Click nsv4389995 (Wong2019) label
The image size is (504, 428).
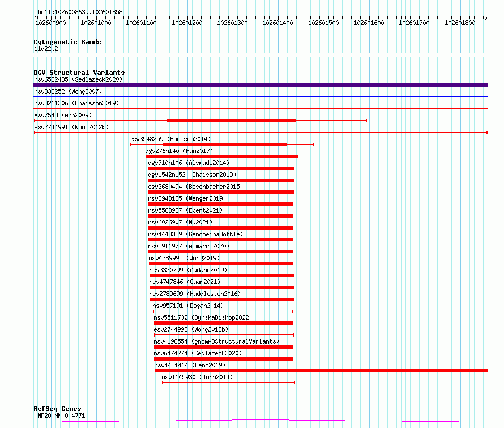click(x=184, y=258)
